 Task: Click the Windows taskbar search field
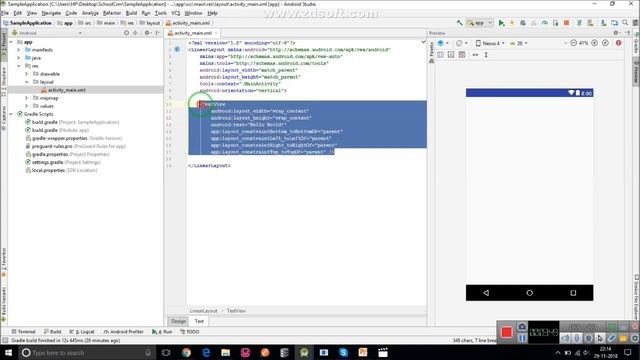pos(87,352)
